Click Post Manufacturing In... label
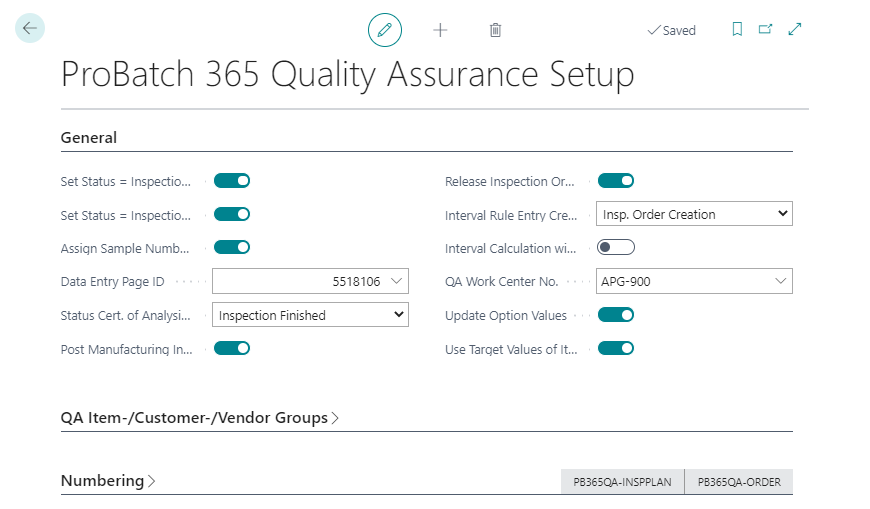The width and height of the screenshot is (870, 509). [x=127, y=350]
